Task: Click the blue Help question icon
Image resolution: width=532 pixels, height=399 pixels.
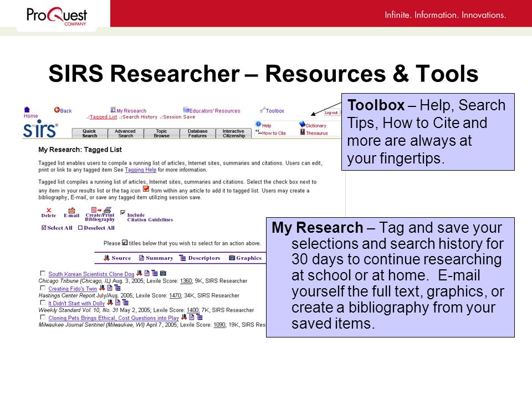Action: [258, 124]
